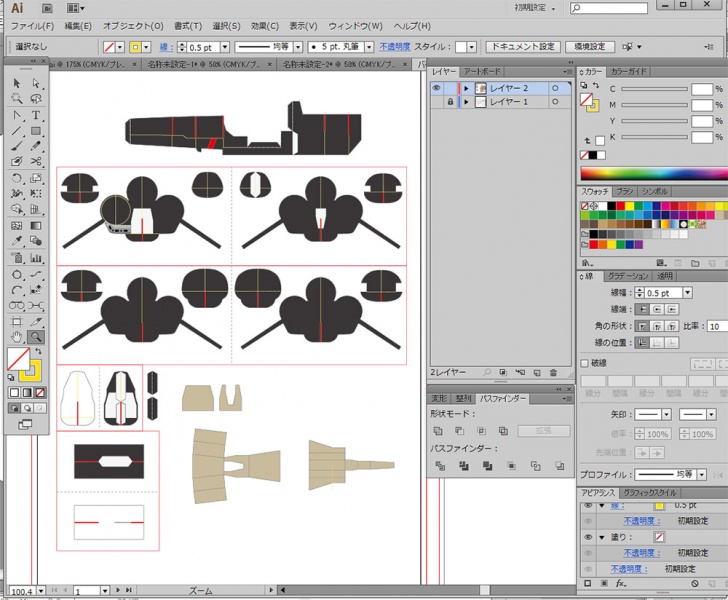Open 初期設定 workspace switcher dropdown
This screenshot has width=728, height=600.
535,8
